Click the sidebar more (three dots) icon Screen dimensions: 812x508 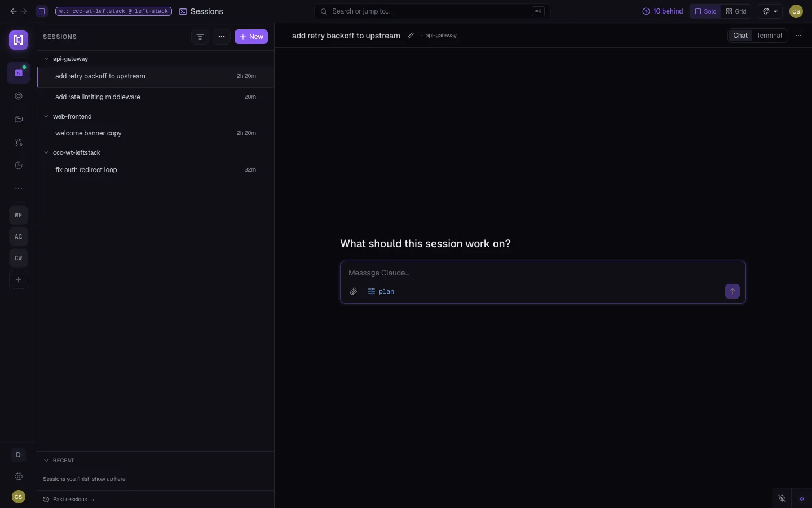19,189
